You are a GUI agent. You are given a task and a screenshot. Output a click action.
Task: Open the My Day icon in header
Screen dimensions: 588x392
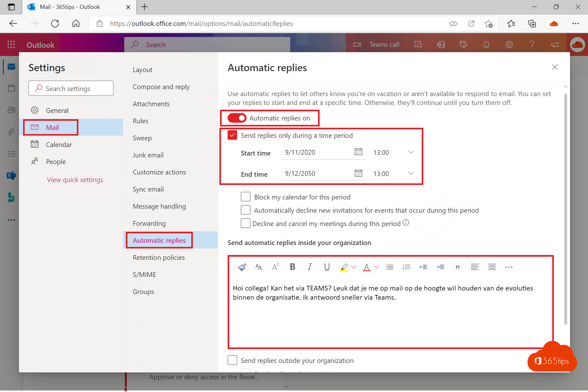coord(463,45)
